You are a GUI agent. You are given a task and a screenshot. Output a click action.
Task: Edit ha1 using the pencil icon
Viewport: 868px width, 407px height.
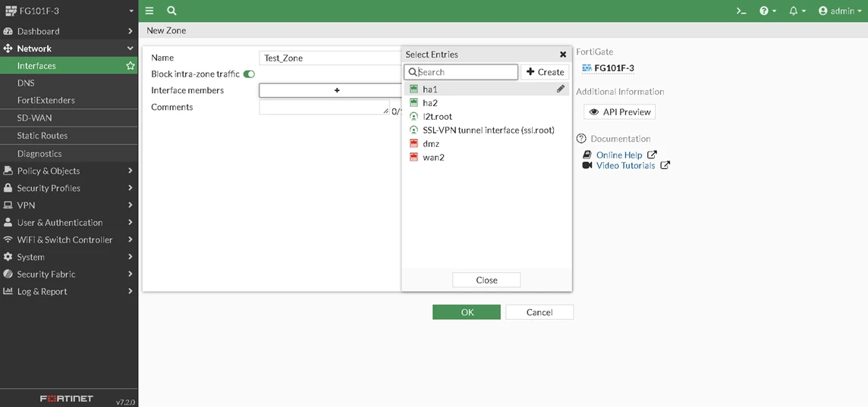(561, 89)
